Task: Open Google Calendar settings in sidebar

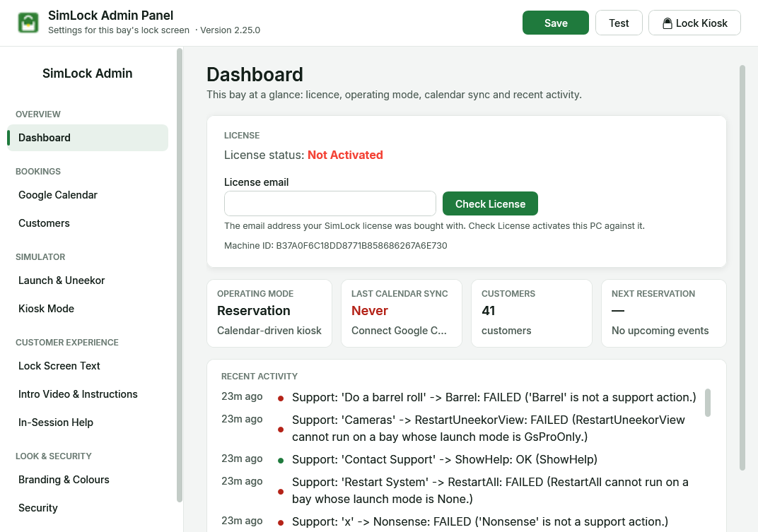Action: (x=88, y=195)
